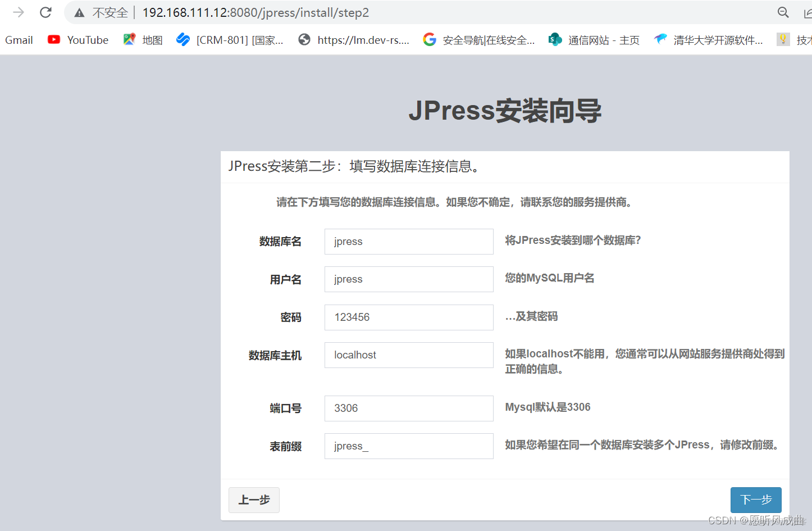Open the 通信网站 bookmark icon
This screenshot has height=531, width=812.
555,39
